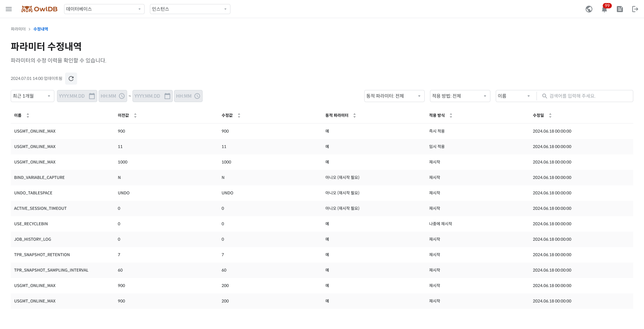Screen dimensions: 644x329
Task: Click the 수정내역 breadcrumb link
Action: point(41,29)
